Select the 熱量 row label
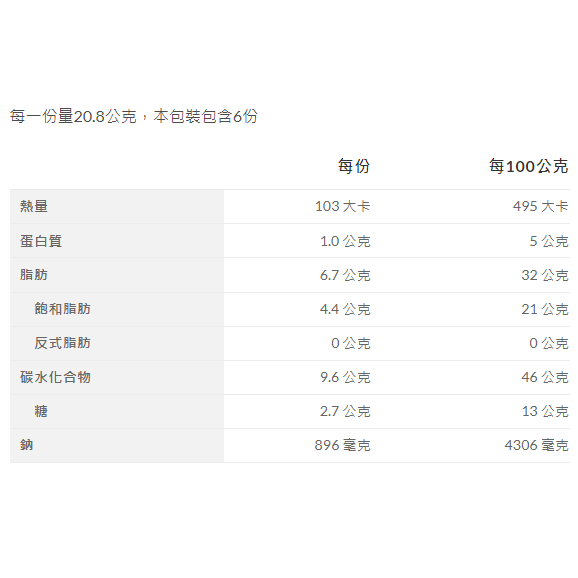This screenshot has width=578, height=578. pos(34,206)
